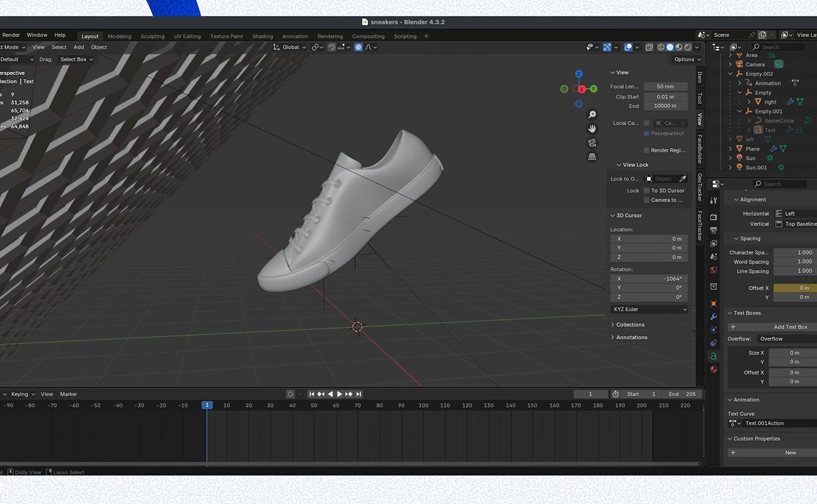This screenshot has height=504, width=817.
Task: Toggle X-ray mode icon
Action: (648, 47)
